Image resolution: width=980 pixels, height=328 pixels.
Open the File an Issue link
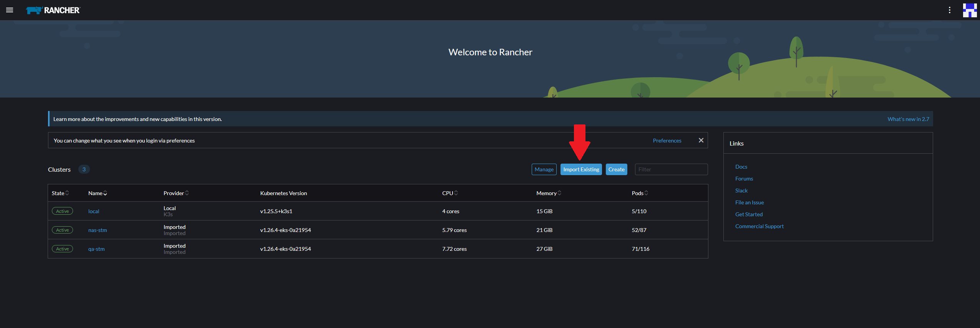point(750,202)
